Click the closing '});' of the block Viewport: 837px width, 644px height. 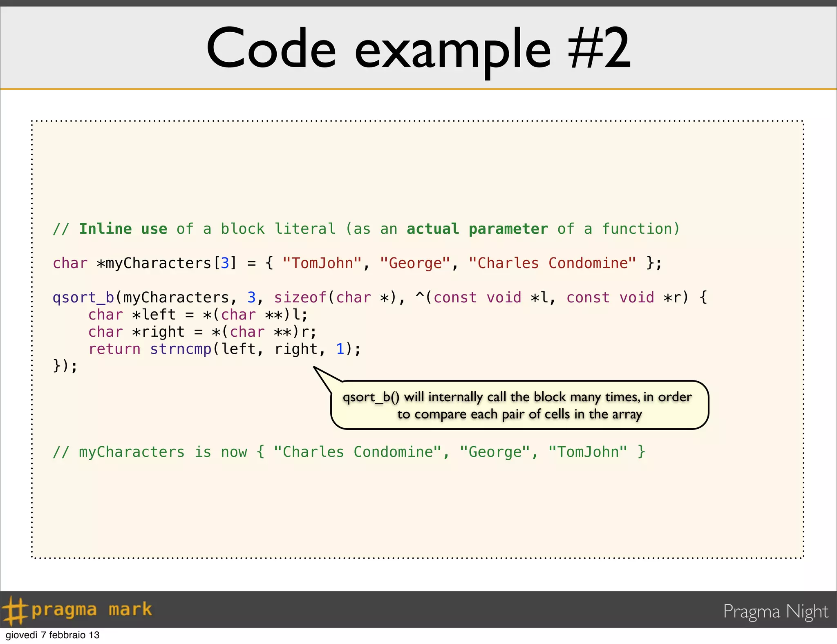click(65, 366)
